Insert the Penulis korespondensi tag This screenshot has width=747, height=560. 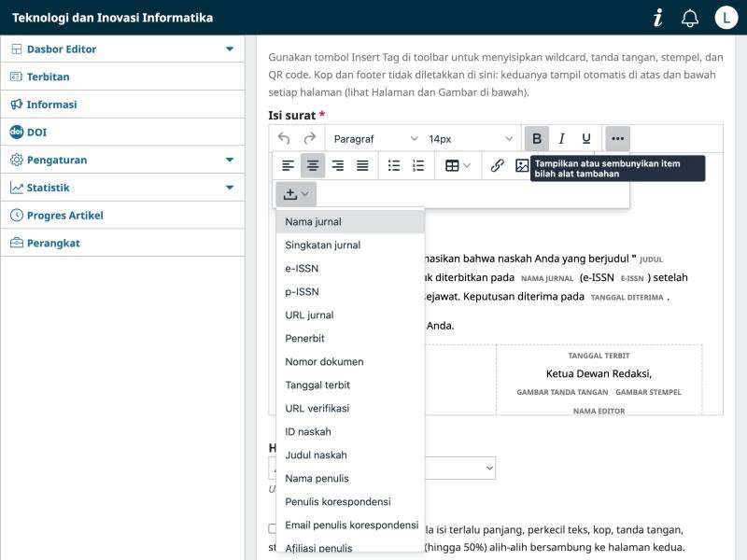pos(350,502)
